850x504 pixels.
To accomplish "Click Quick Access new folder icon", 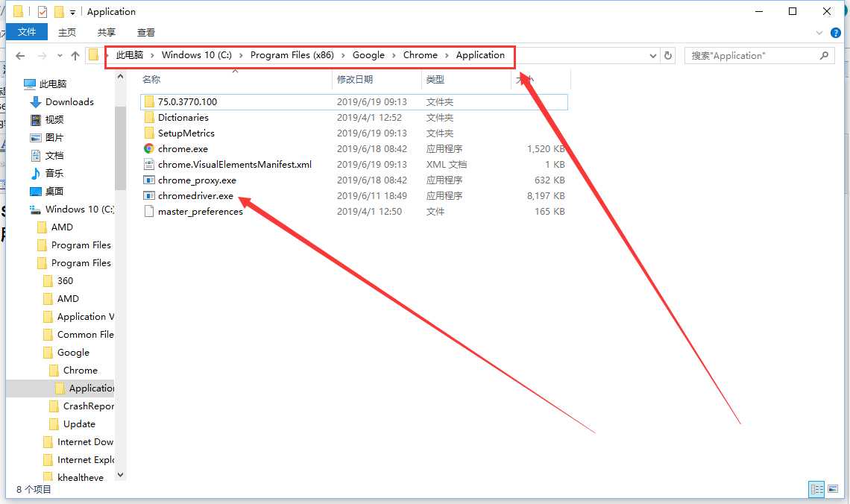I will (x=59, y=11).
